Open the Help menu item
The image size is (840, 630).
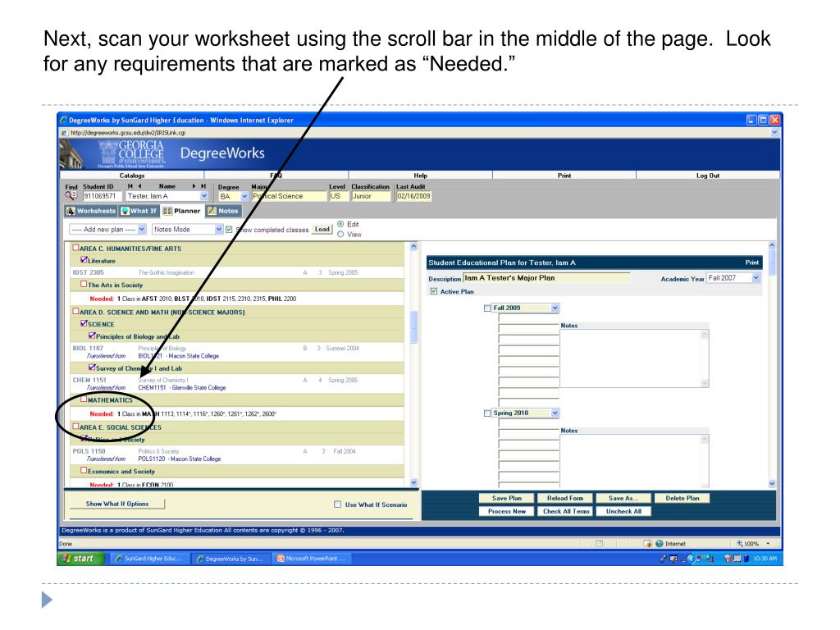pyautogui.click(x=421, y=176)
